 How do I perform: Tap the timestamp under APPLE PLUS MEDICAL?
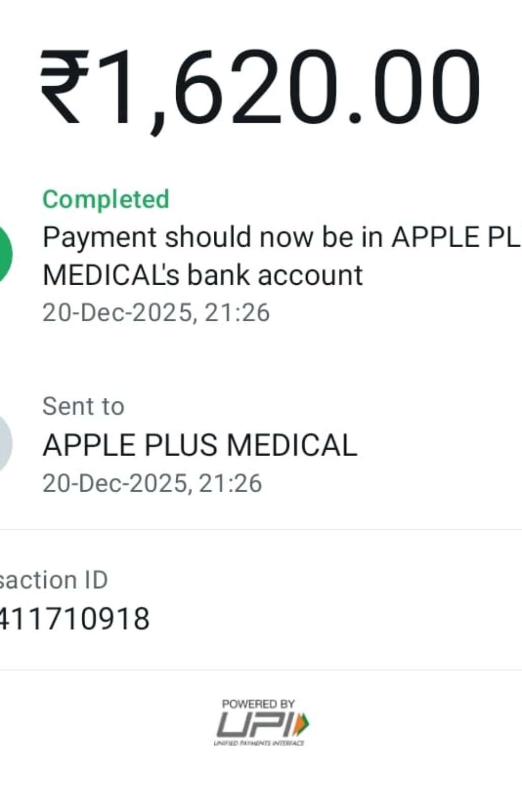tap(152, 483)
